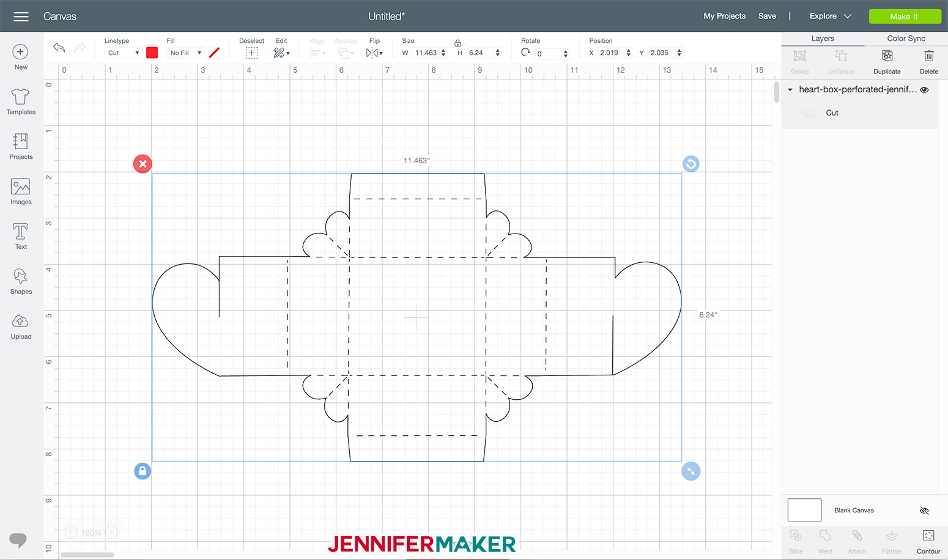The height and width of the screenshot is (560, 948).
Task: Click the Group icon
Action: coord(799,56)
